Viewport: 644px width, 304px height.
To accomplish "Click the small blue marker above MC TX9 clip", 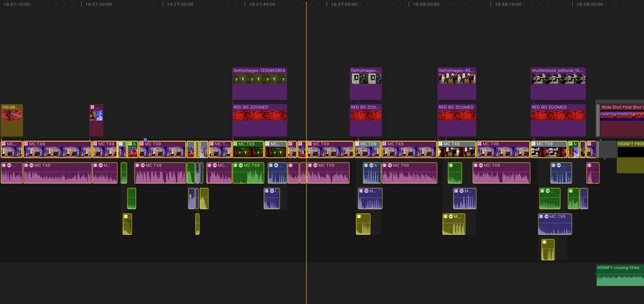I will tap(145, 139).
